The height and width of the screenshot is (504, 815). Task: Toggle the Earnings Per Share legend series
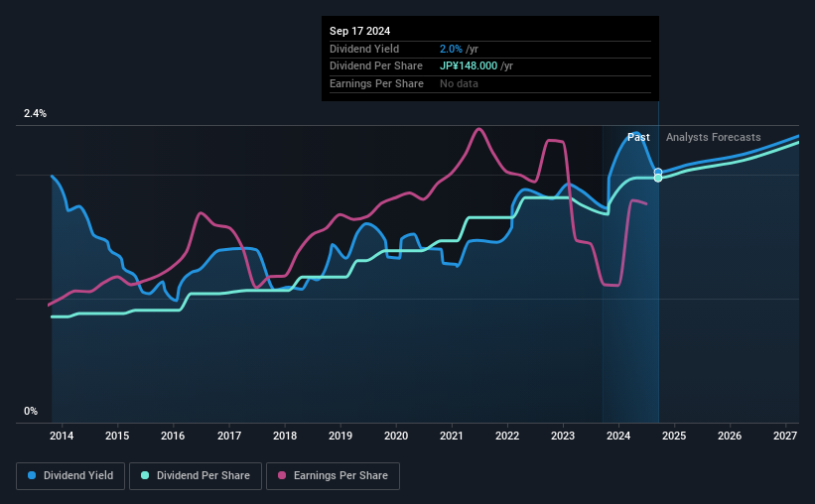point(334,476)
